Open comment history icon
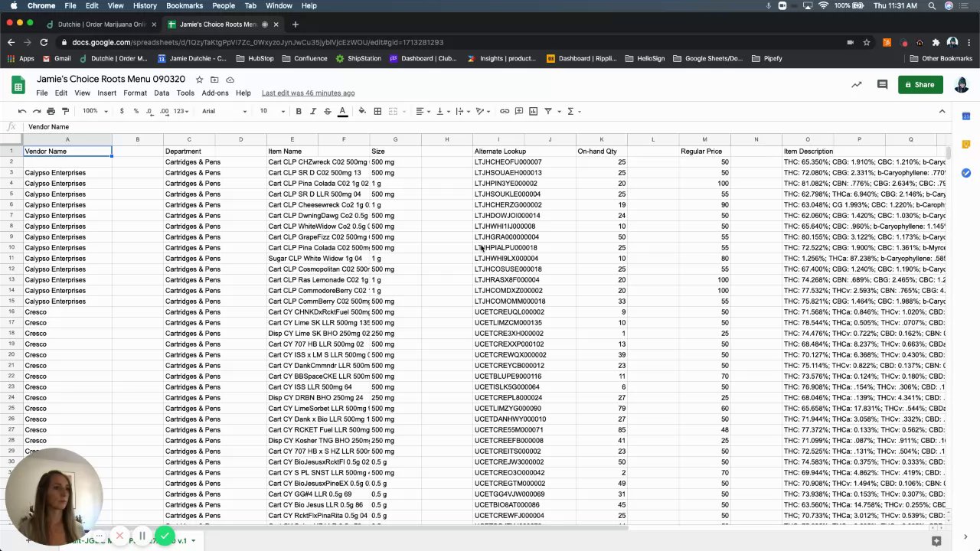Screen dimensions: 980x551 pos(882,85)
